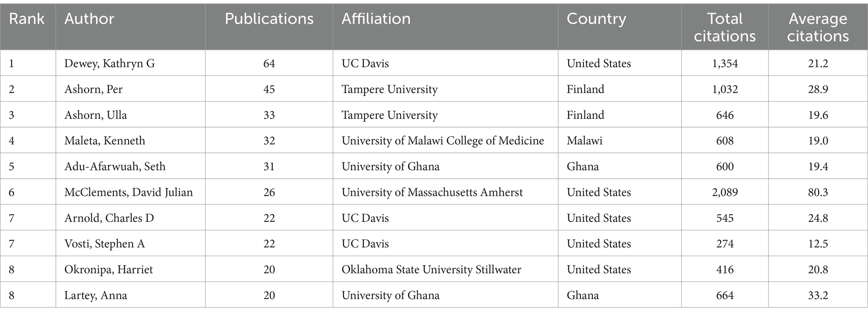Select the 80.3 average citations value

tap(818, 192)
